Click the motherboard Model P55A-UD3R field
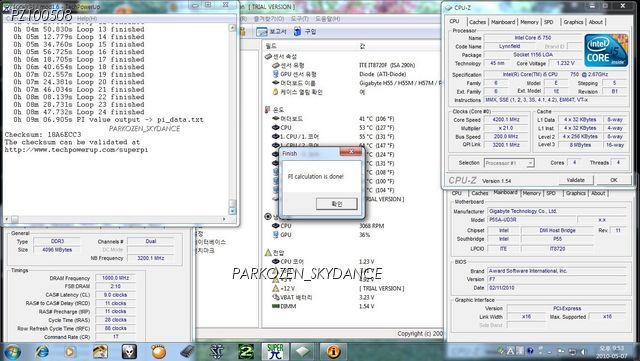Viewport: 640px width, 361px height. (532, 220)
